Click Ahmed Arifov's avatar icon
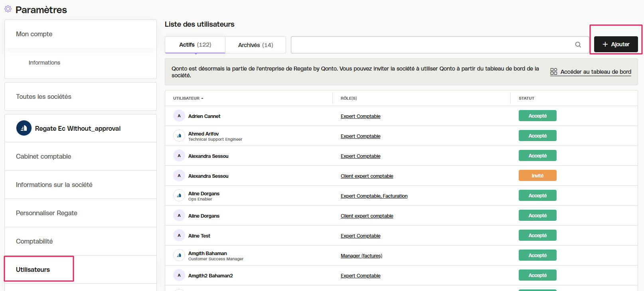 click(x=179, y=136)
